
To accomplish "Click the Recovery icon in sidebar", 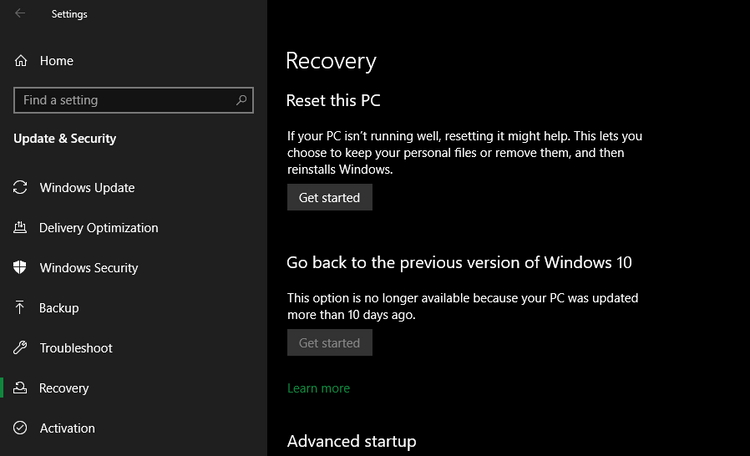I will click(x=20, y=388).
